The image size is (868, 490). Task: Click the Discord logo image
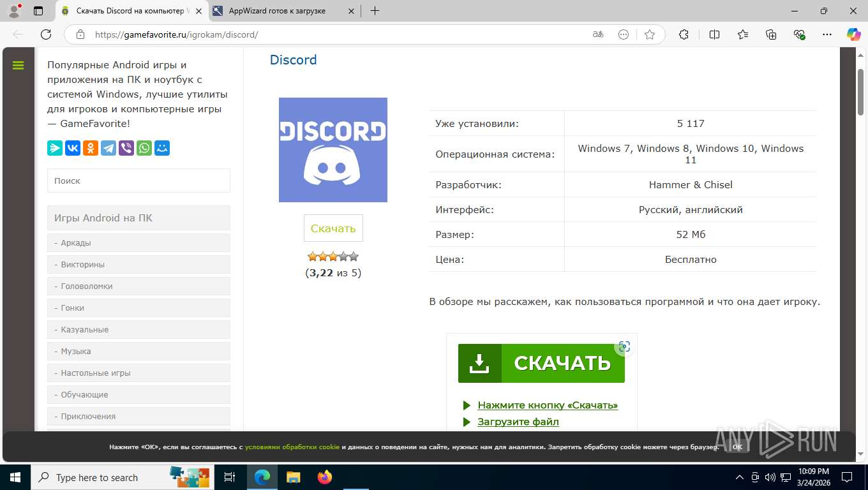[x=333, y=150]
